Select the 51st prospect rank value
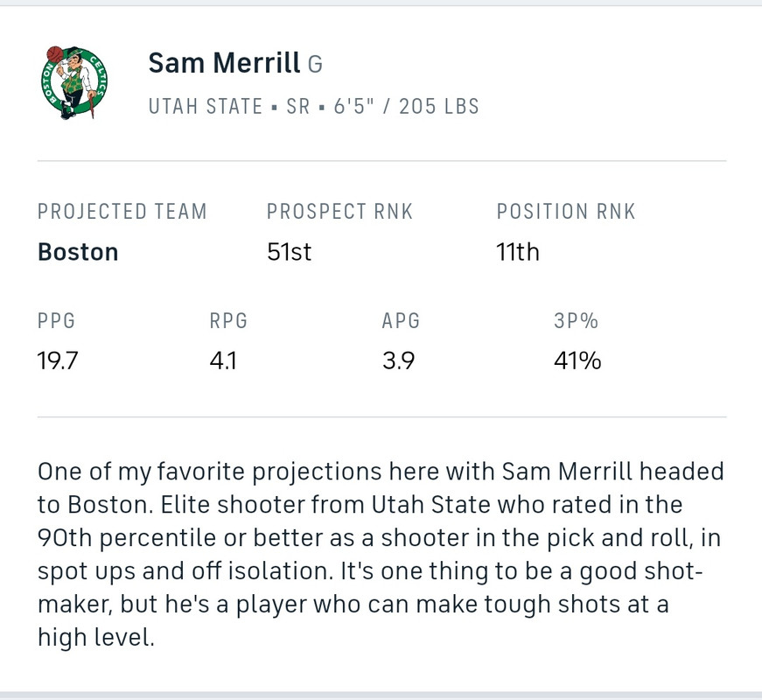This screenshot has height=700, width=762. click(289, 253)
